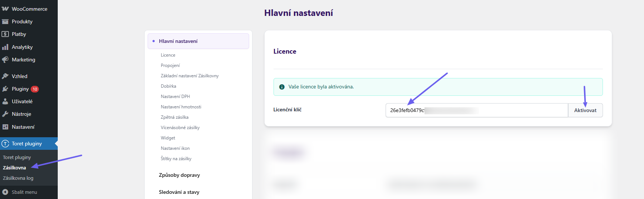Select Hlavní nastavení section
644x199 pixels.
[198, 41]
